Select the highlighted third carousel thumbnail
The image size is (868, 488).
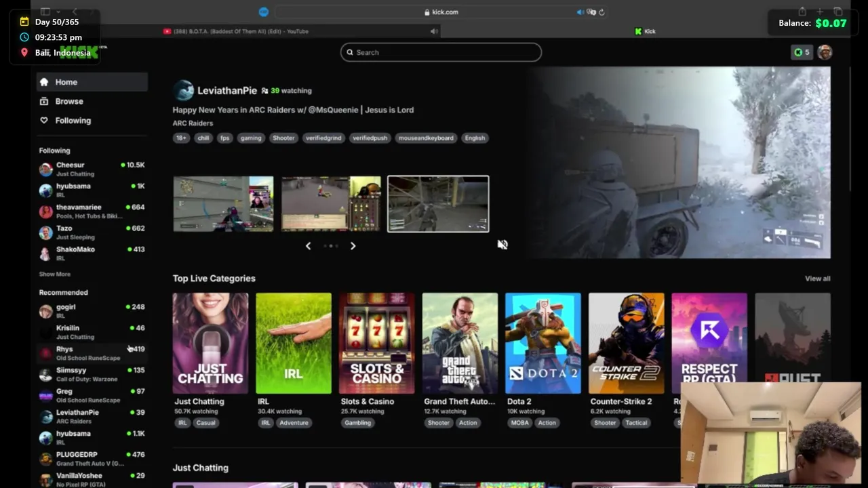coord(438,204)
